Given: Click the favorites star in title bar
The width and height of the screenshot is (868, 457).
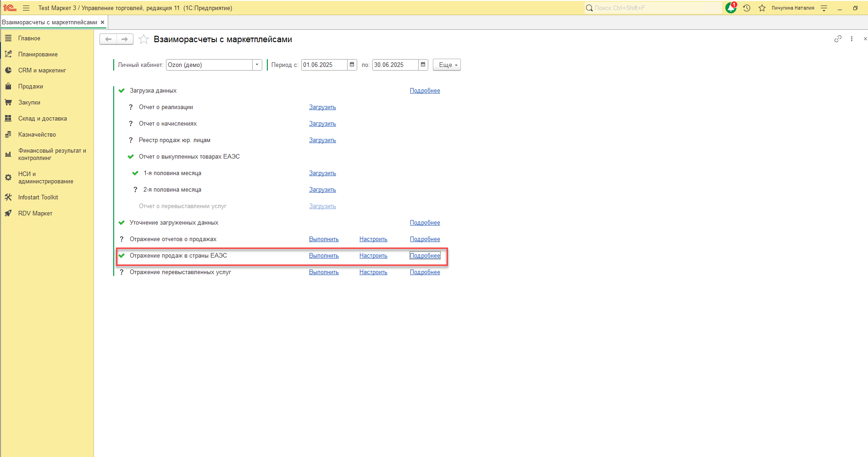Looking at the screenshot, I should click(762, 8).
